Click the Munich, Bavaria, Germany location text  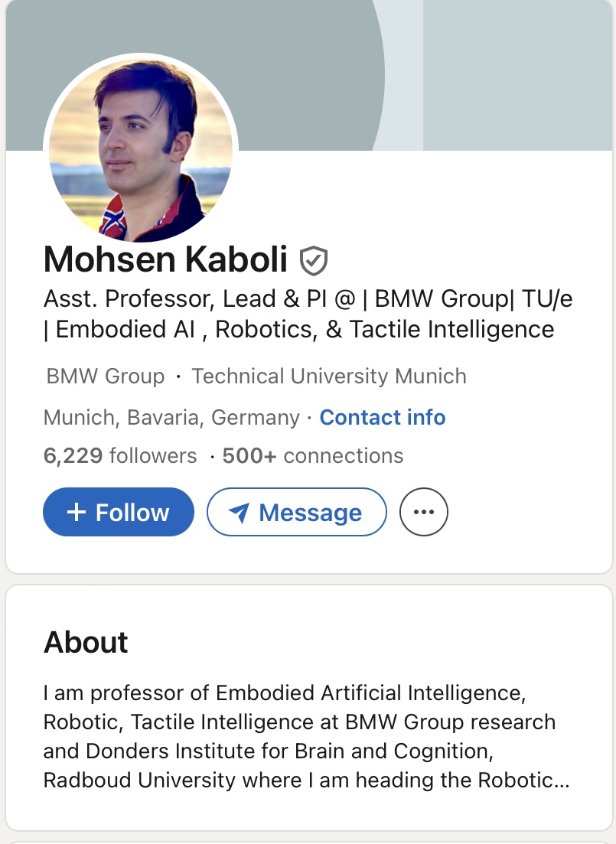171,417
